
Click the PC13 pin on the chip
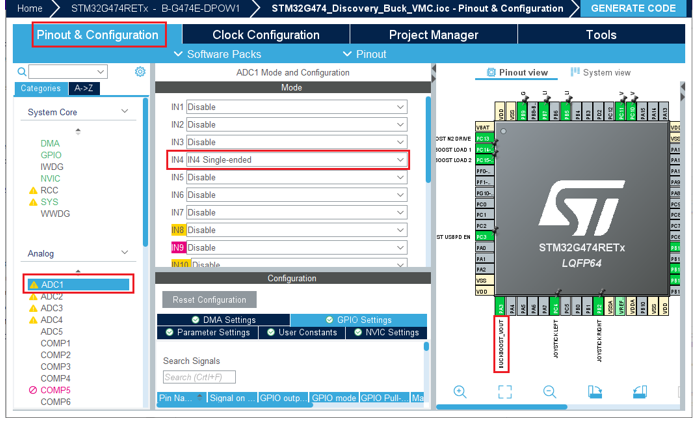[485, 139]
